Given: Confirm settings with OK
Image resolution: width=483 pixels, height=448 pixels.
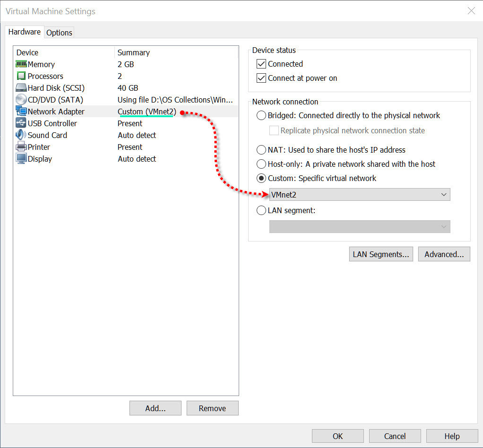Looking at the screenshot, I should click(x=337, y=436).
